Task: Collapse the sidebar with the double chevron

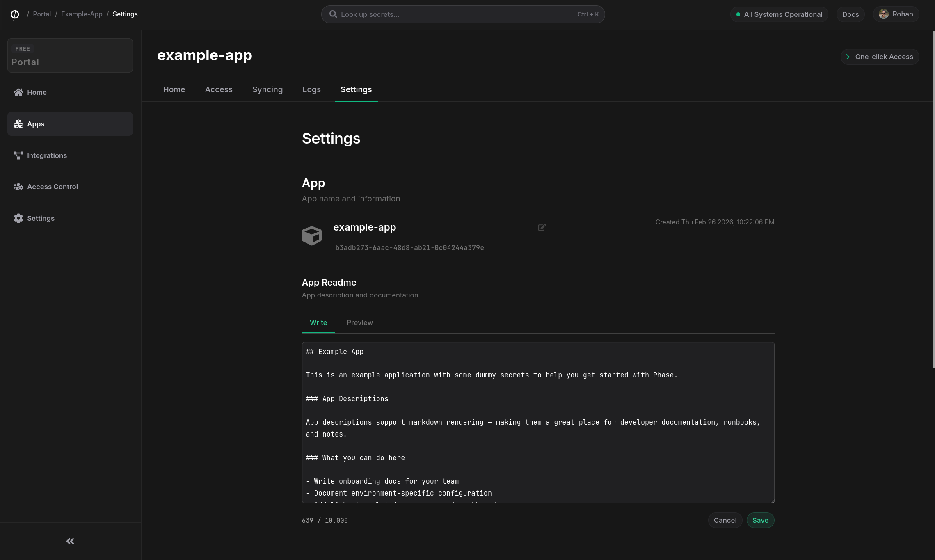Action: coord(70,541)
